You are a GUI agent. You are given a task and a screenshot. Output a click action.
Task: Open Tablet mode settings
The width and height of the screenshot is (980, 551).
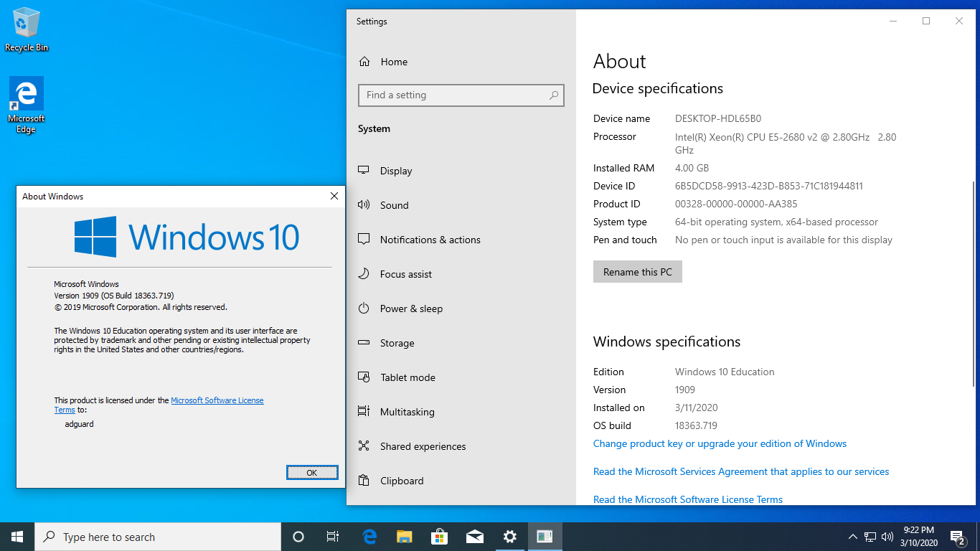(461, 377)
